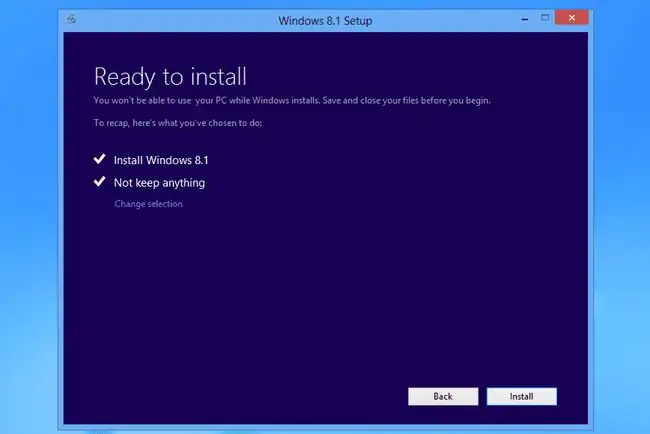This screenshot has width=650, height=434.
Task: Click the 'You won't be able to use your PC' notice
Action: (292, 101)
